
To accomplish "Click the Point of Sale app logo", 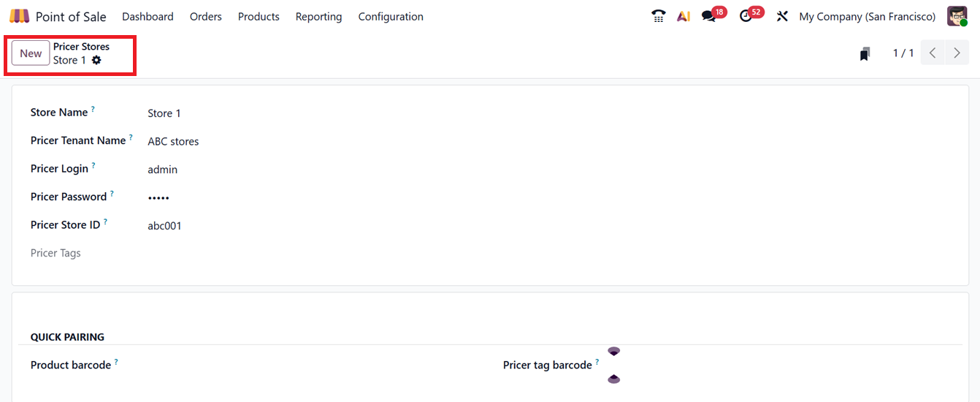I will point(20,16).
